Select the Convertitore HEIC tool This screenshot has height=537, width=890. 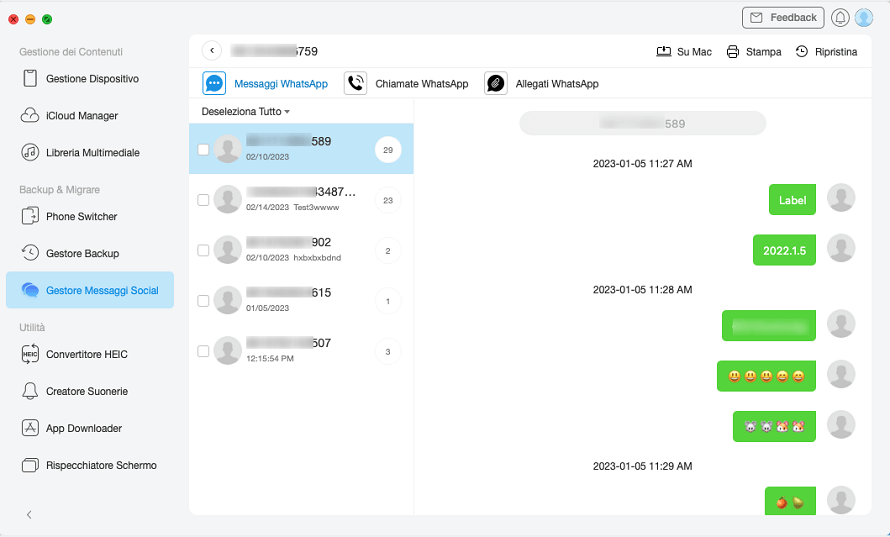pyautogui.click(x=86, y=354)
